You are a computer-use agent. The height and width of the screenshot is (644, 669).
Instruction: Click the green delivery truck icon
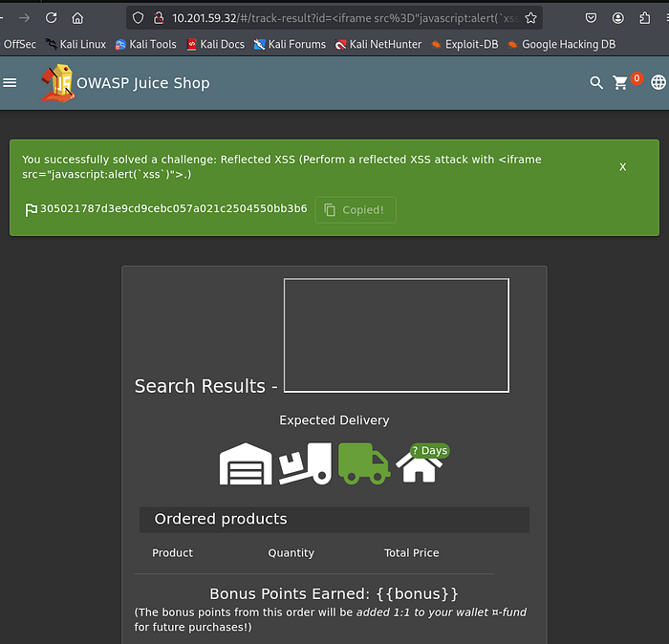click(x=364, y=463)
